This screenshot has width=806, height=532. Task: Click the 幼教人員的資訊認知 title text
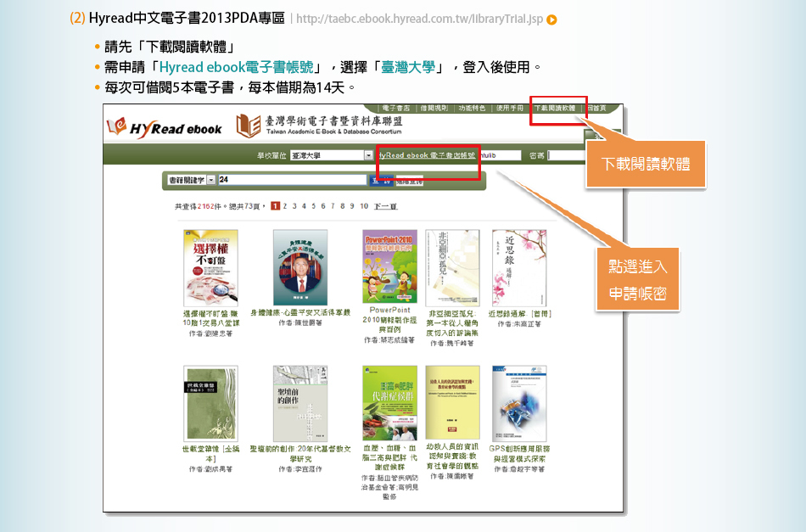(x=452, y=456)
